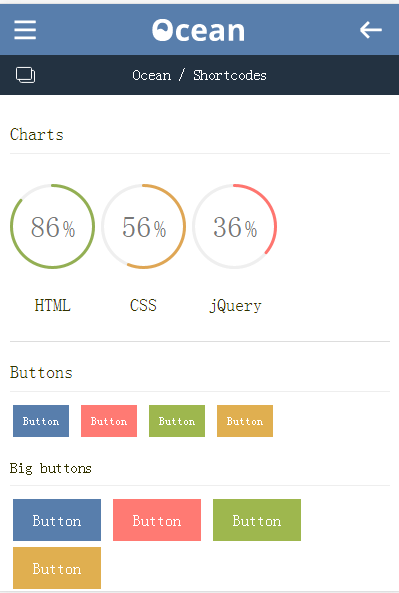
Task: Click the 36% jQuery circular chart
Action: pos(234,227)
